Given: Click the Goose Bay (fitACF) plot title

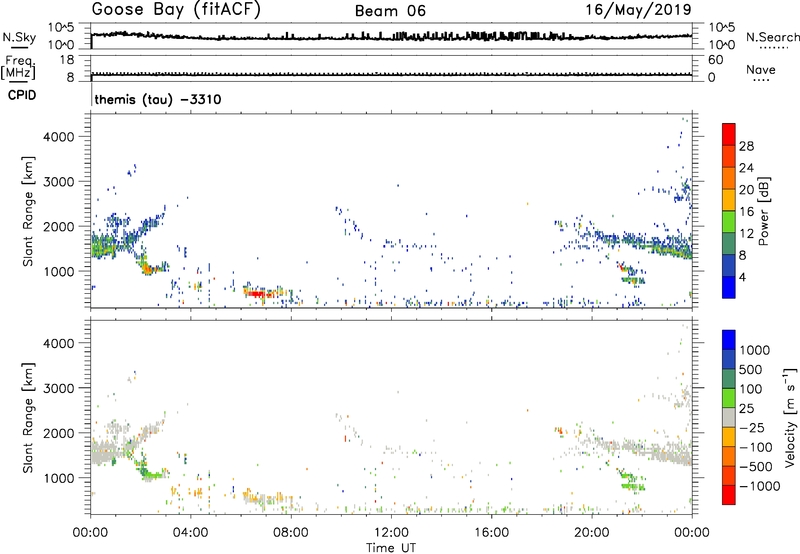Looking at the screenshot, I should pyautogui.click(x=176, y=10).
